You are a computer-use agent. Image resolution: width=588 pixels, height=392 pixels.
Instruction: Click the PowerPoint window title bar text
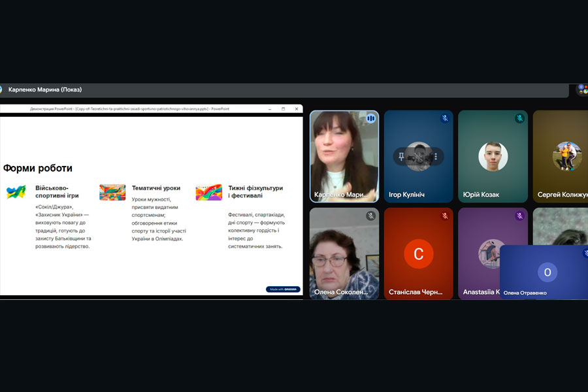click(x=129, y=109)
